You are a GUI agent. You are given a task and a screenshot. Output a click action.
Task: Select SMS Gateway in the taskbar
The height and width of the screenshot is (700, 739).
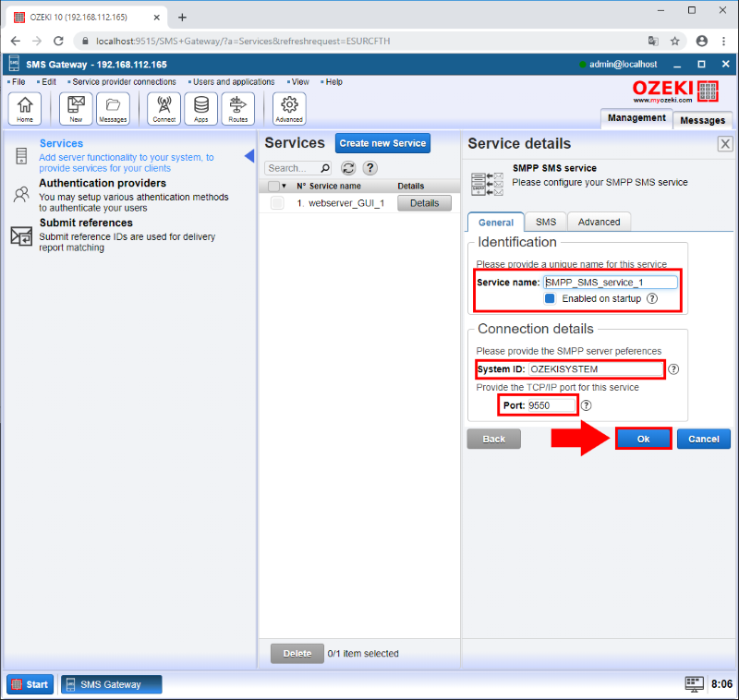111,684
